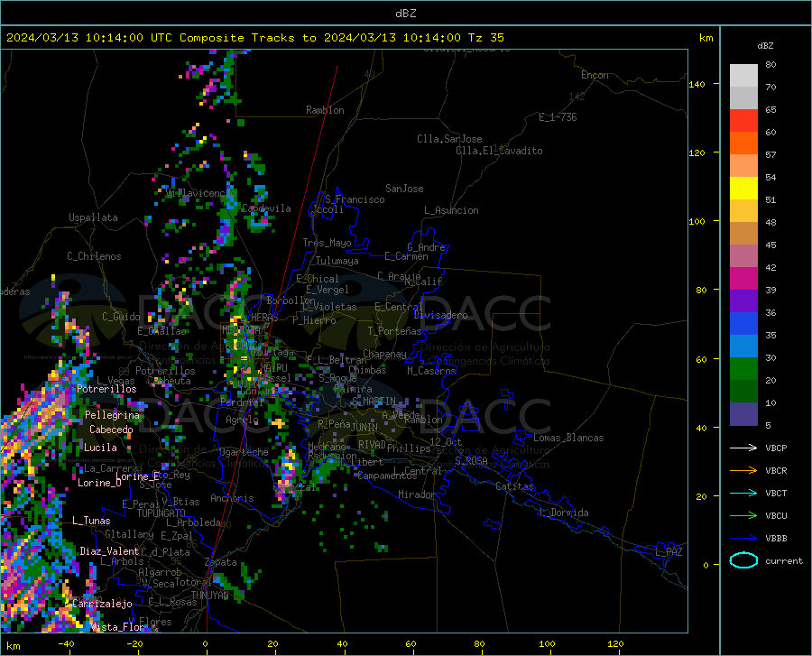
Task: Click the green VBCU arrow legend icon
Action: pyautogui.click(x=743, y=516)
